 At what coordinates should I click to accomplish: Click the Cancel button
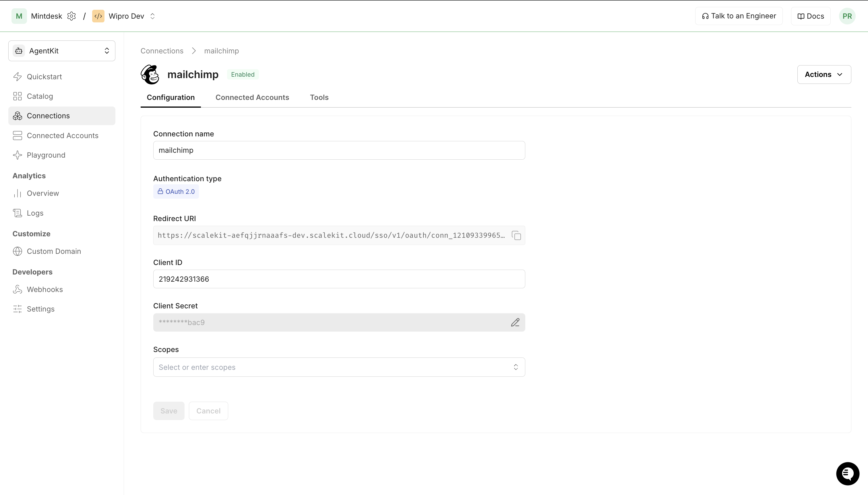coord(208,411)
